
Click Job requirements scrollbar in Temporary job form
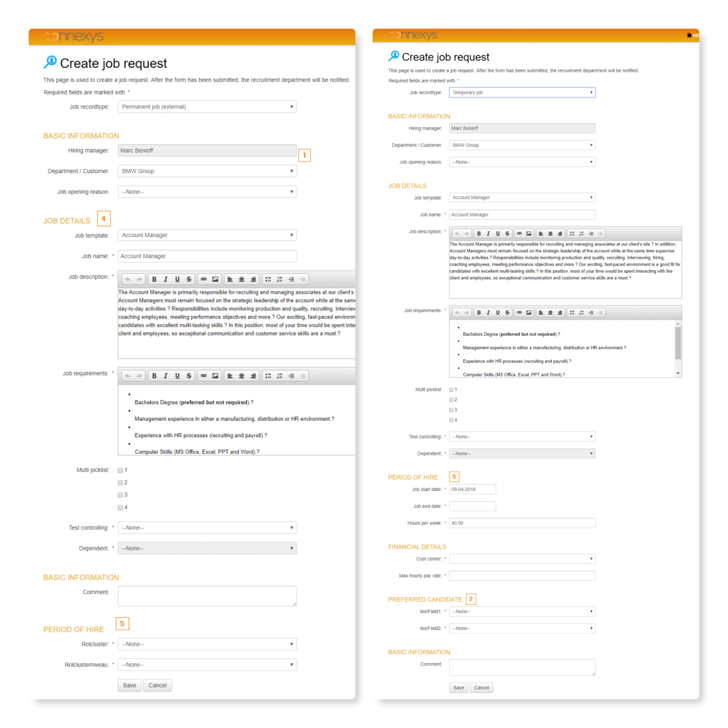[x=678, y=343]
